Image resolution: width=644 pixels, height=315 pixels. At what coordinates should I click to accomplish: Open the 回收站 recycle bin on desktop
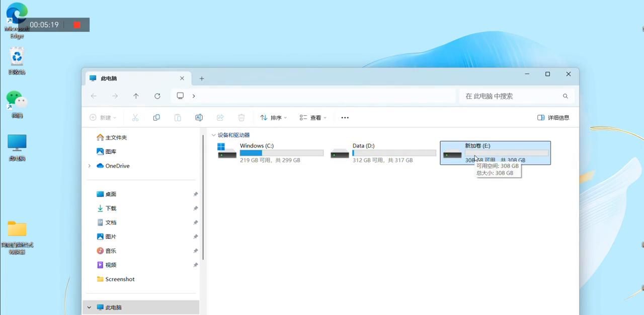(17, 61)
